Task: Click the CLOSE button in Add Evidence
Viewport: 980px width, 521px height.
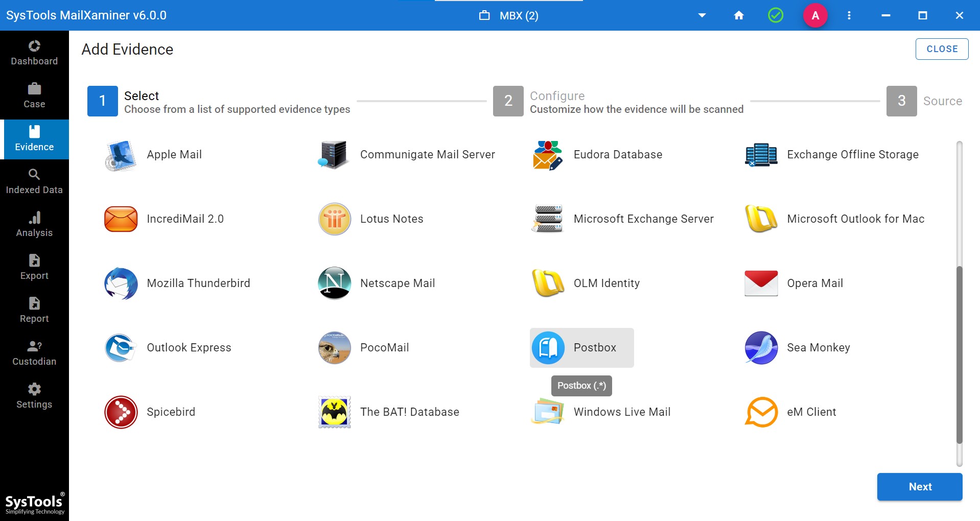Action: point(942,49)
